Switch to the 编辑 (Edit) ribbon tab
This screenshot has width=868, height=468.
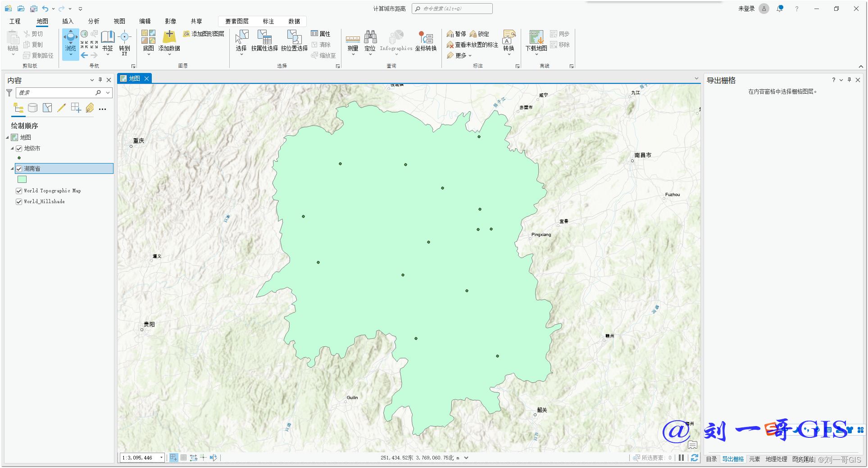[x=145, y=21]
